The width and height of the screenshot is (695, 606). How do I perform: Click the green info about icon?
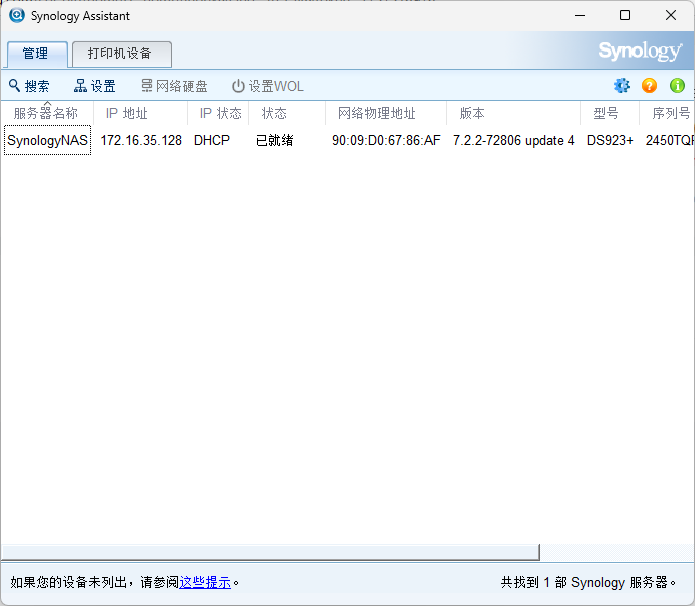click(677, 86)
